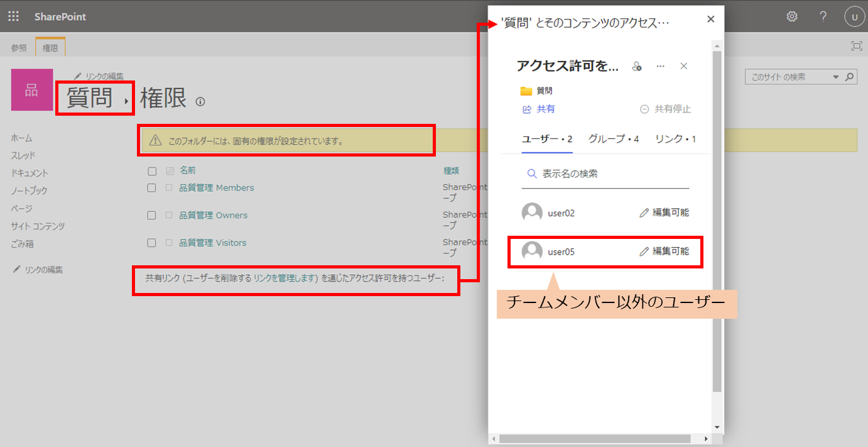Image resolution: width=868 pixels, height=447 pixels.
Task: Click the horizontal scrollbar left arrow
Action: [x=494, y=438]
